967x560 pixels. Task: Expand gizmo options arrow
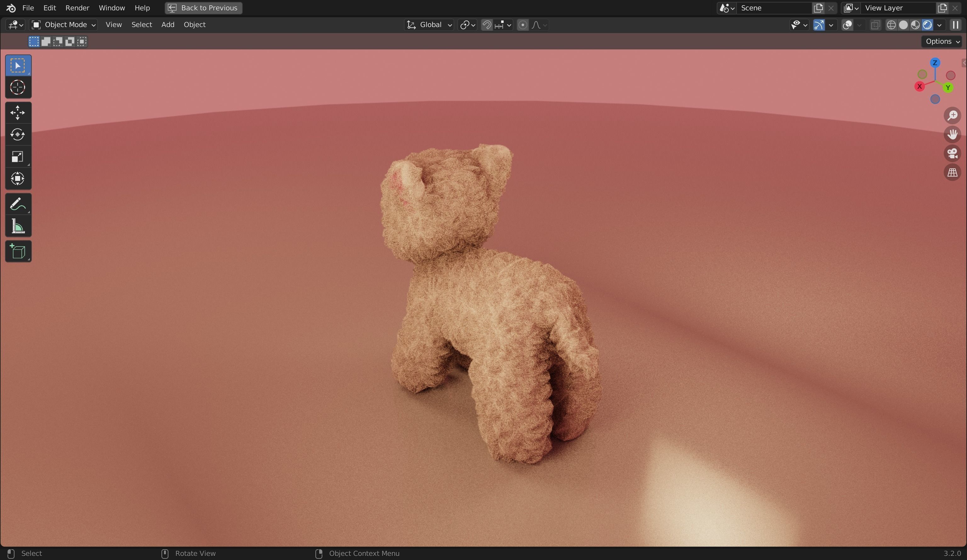[831, 25]
